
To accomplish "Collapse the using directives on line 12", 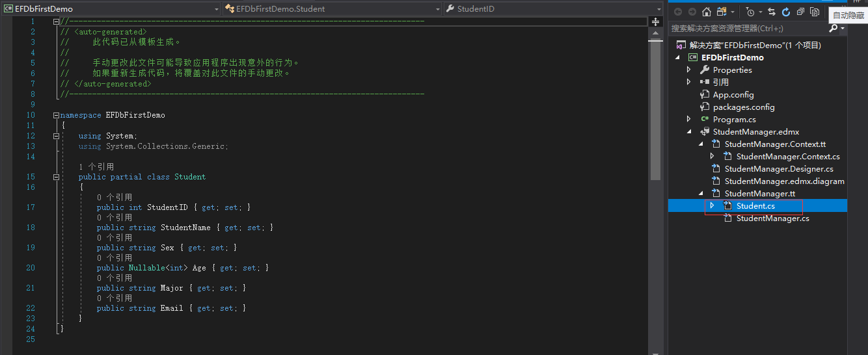I will (56, 136).
